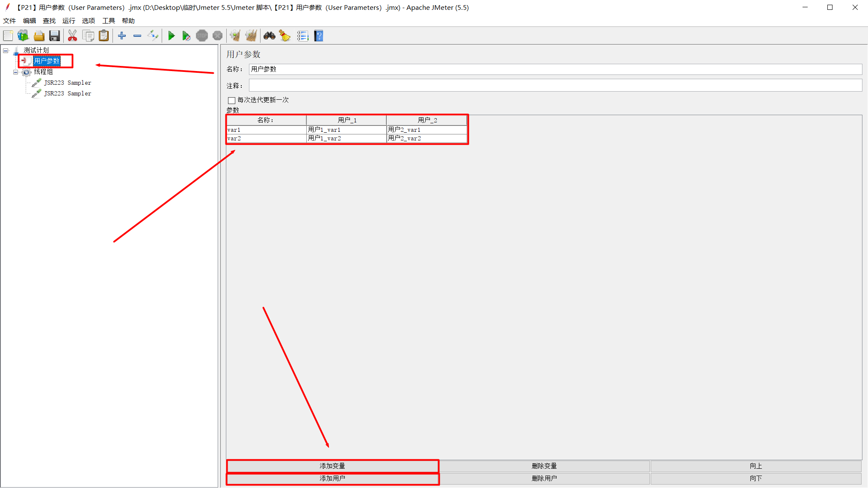Open the 选项 menu
The image size is (868, 488).
coord(89,21)
